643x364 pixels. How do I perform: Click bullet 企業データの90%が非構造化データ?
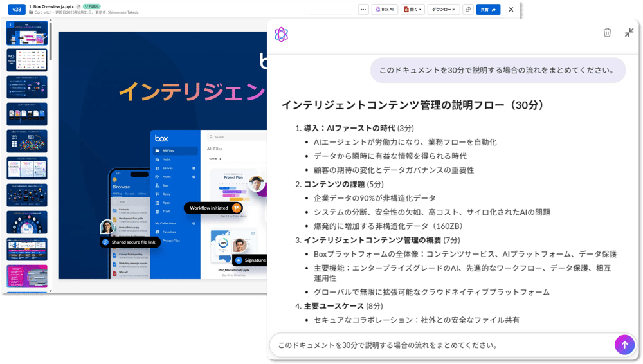point(375,198)
